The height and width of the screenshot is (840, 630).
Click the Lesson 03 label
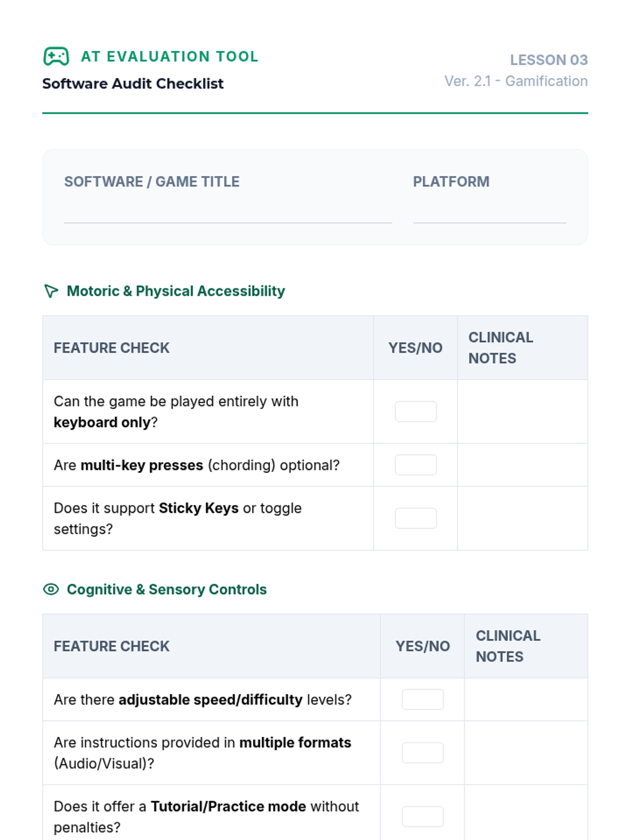(549, 60)
